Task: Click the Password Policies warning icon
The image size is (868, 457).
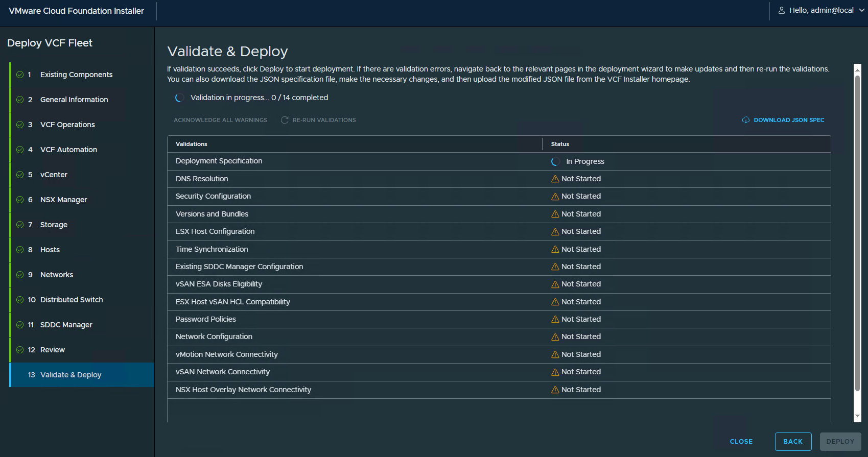Action: tap(555, 319)
